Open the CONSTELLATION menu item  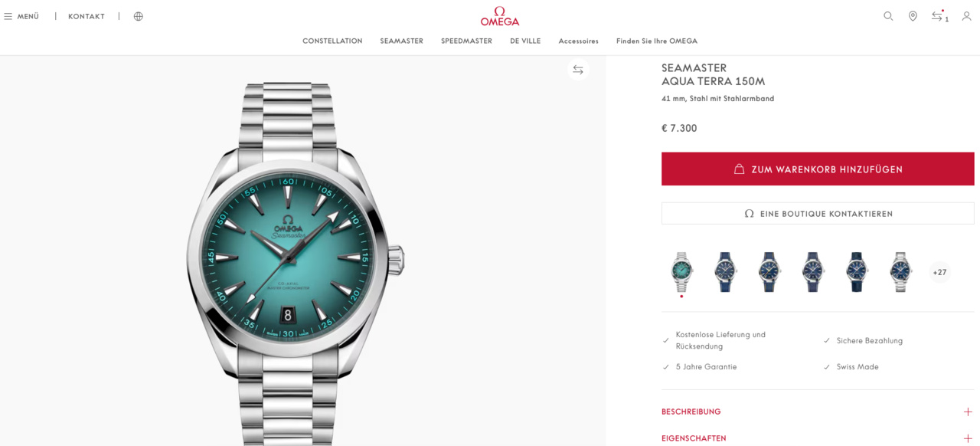pos(332,41)
